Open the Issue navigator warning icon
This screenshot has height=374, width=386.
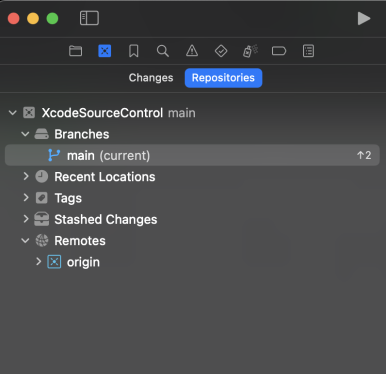pos(192,51)
